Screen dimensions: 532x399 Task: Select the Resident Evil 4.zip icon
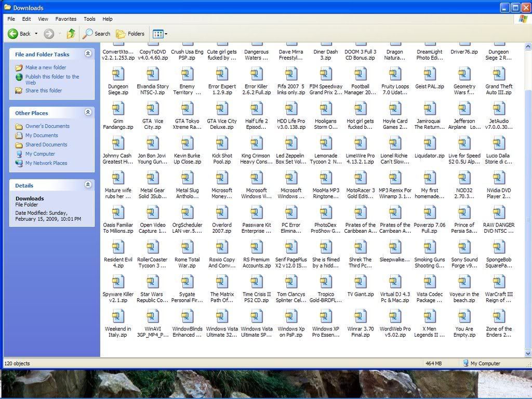[118, 247]
